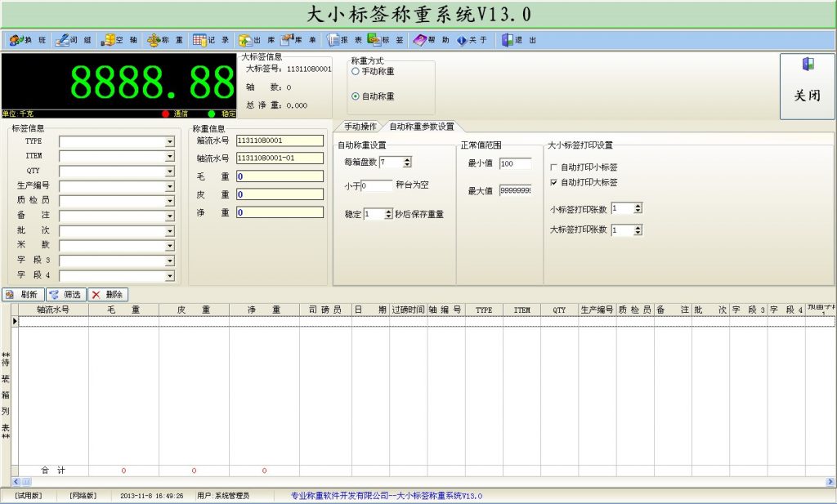This screenshot has height=504, width=837.
Task: Click the 司磅员 table column header
Action: [325, 310]
